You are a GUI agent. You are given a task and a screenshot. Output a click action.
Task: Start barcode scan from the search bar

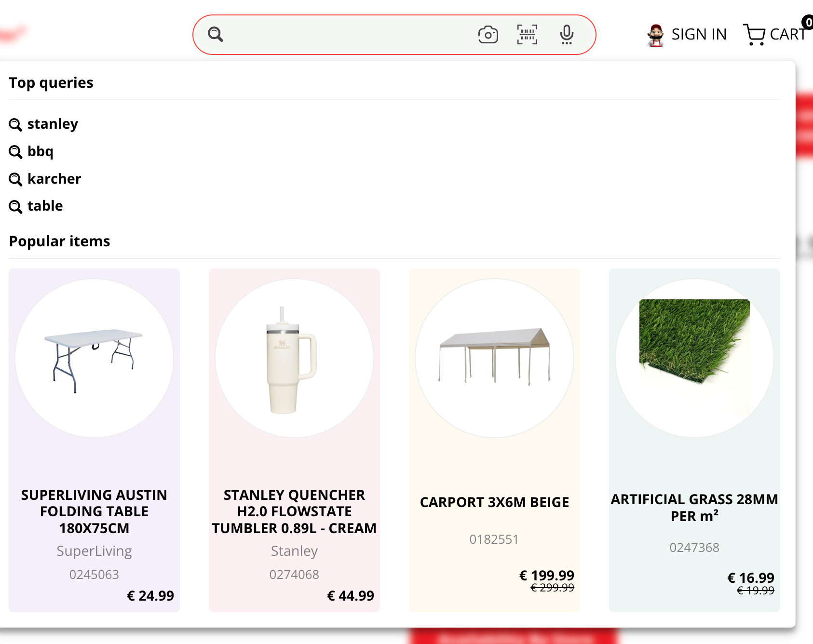(528, 35)
